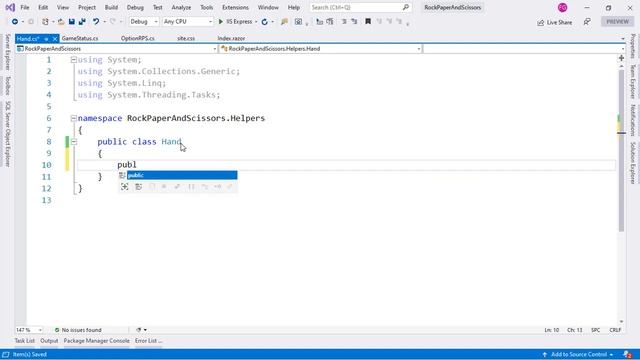This screenshot has width=640, height=360.
Task: Click the Find in Files icon
Action: [x=284, y=22]
